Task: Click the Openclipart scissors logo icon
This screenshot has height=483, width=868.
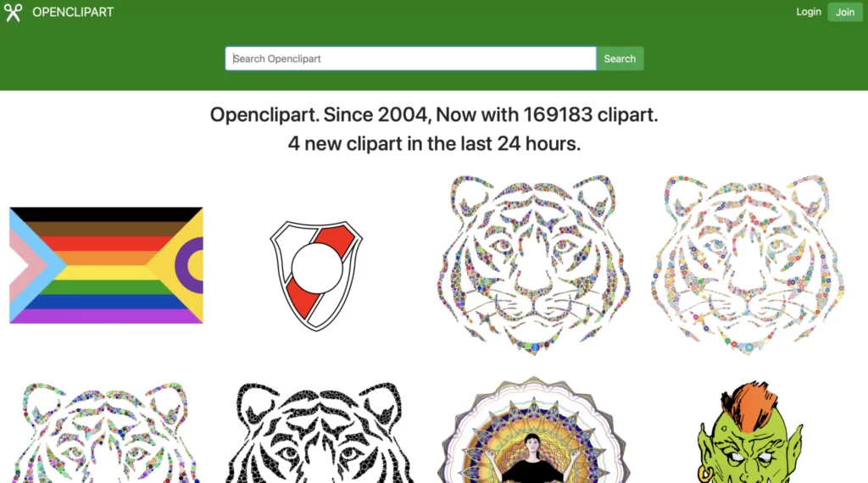Action: [x=13, y=12]
